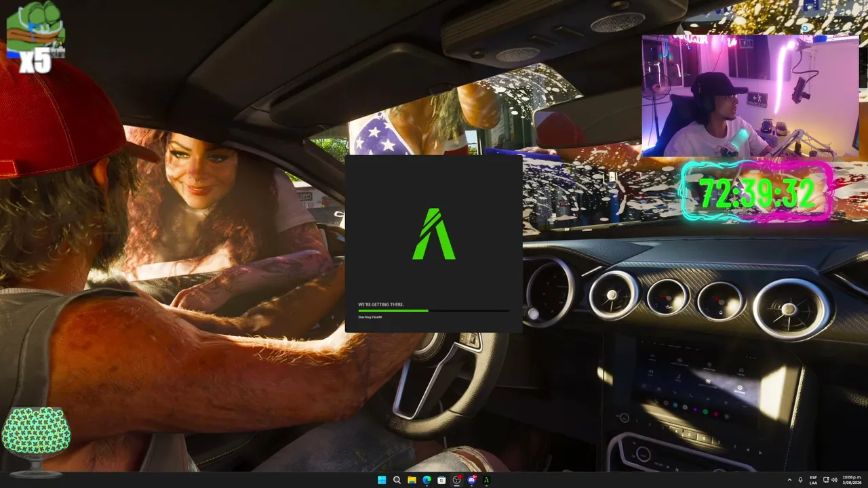Screen dimensions: 868x488
Task: Click the FiveM loading progress bar
Action: click(433, 310)
